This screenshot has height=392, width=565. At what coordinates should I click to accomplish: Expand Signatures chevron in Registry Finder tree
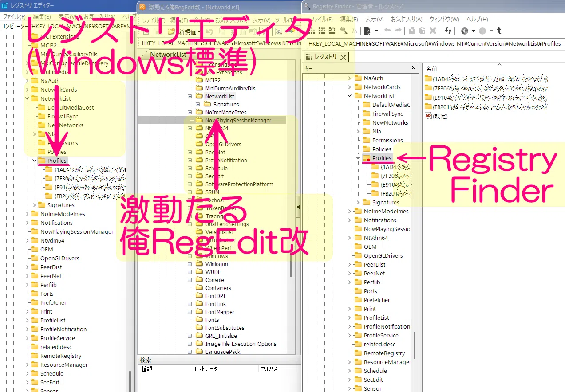358,202
